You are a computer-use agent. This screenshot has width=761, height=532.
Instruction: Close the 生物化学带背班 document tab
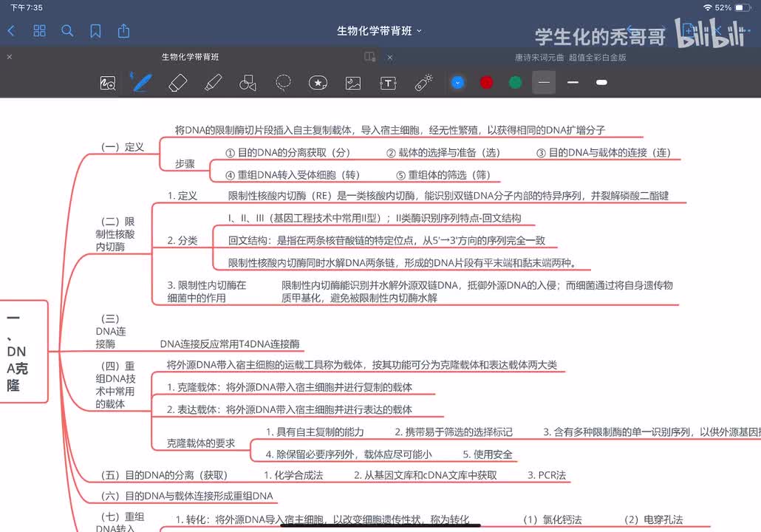[x=9, y=57]
